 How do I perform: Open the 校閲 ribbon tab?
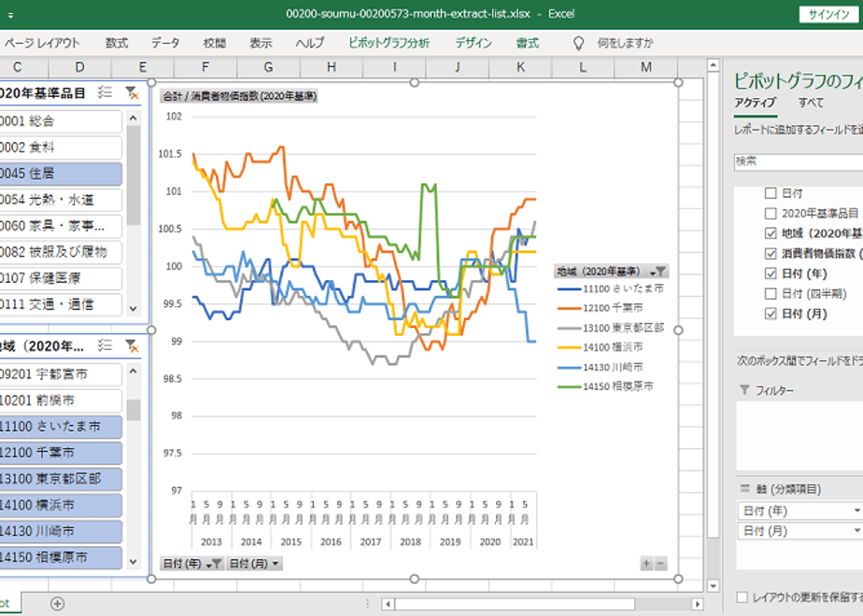[x=214, y=43]
